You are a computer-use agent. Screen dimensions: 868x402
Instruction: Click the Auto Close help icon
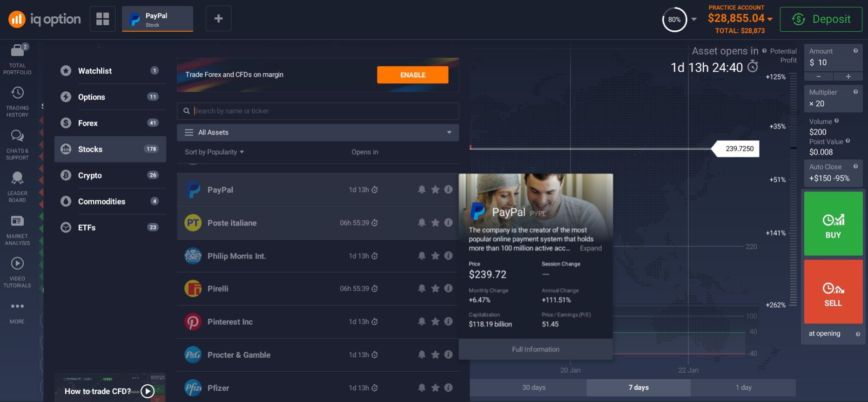(855, 166)
